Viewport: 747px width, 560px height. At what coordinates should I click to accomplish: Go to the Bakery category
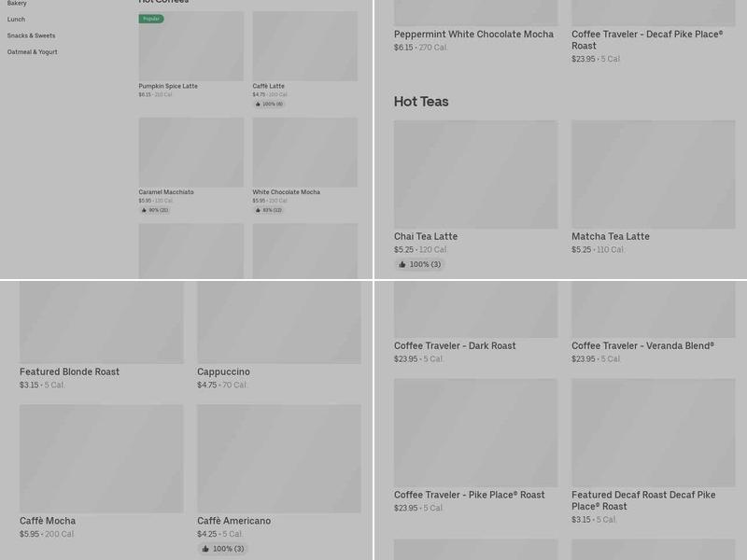(17, 4)
